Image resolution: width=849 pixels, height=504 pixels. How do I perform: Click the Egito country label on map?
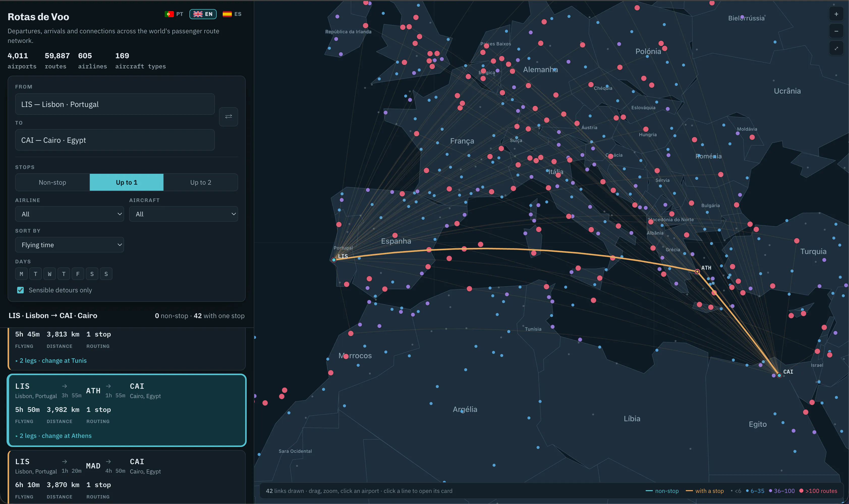758,424
